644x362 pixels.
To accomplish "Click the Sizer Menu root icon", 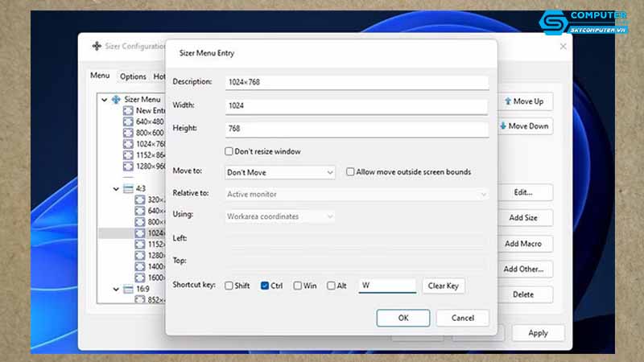I will pyautogui.click(x=116, y=100).
